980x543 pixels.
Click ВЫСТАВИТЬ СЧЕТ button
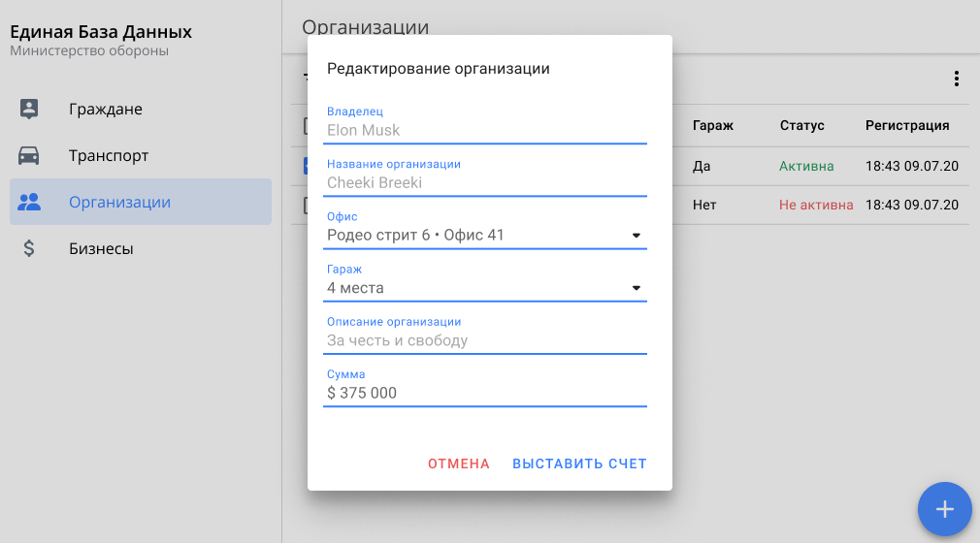tap(579, 463)
